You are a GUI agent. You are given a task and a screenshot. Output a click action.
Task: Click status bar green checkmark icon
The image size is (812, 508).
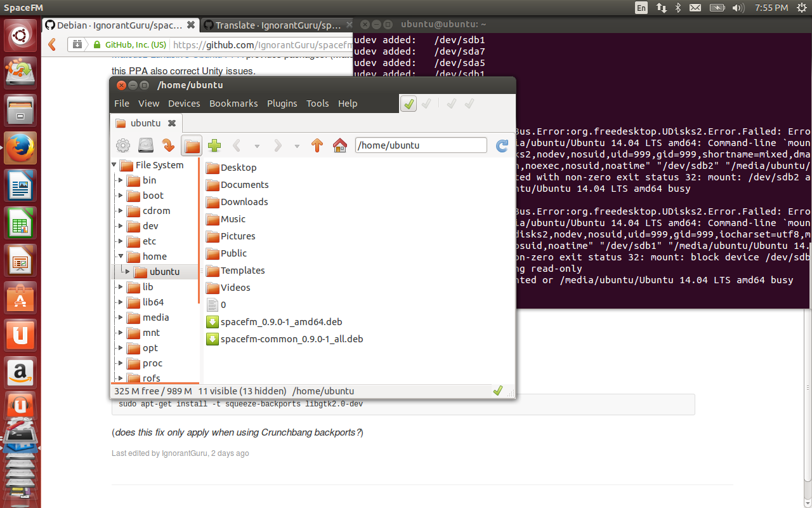pos(498,391)
